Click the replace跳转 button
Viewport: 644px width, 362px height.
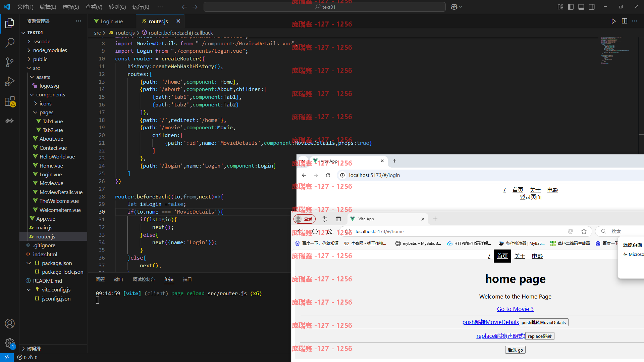(x=539, y=336)
